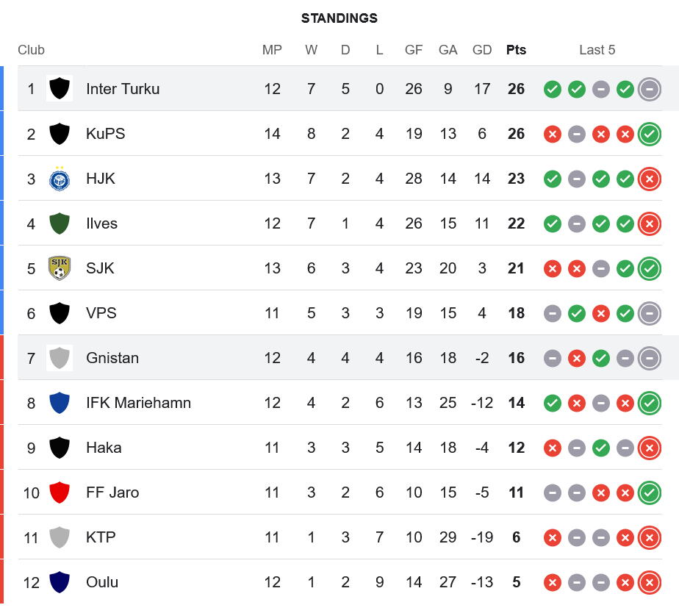The width and height of the screenshot is (679, 616).
Task: Click the HJK club crest icon
Action: (59, 179)
